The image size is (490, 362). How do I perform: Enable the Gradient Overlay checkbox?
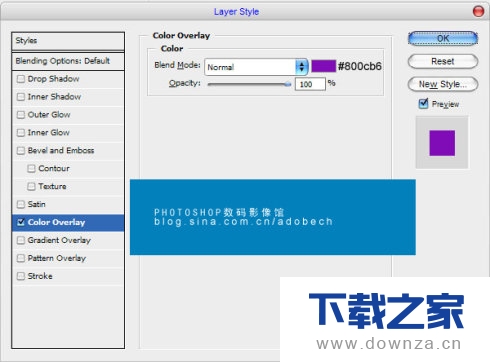(21, 240)
